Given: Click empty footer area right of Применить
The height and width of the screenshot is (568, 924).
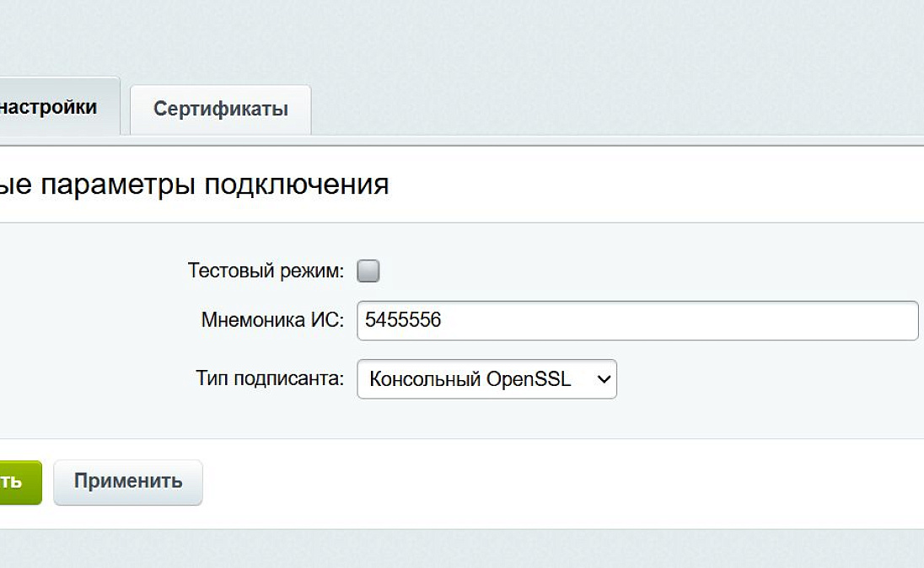Looking at the screenshot, I should (x=548, y=483).
